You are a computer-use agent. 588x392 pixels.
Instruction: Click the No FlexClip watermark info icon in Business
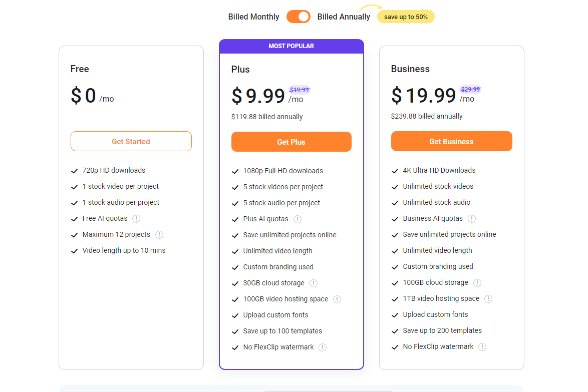click(x=482, y=346)
